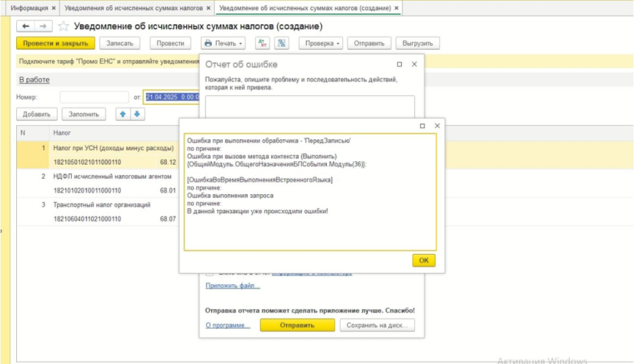Viewport: 634px width, 364px height.
Task: Select row 'Транспортный налог организаций'
Action: tap(102, 205)
